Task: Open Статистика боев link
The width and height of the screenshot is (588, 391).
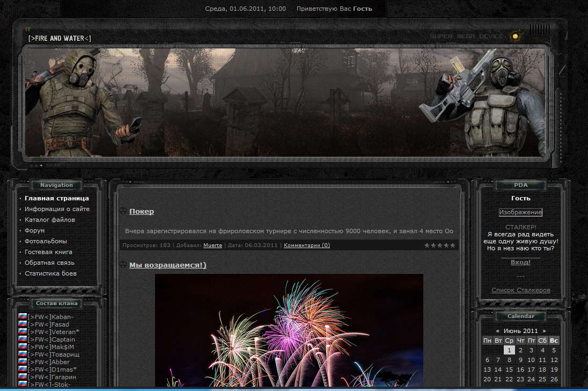Action: [x=50, y=273]
